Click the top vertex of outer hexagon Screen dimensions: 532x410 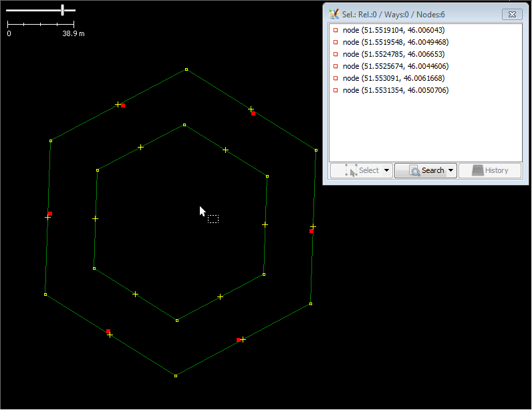[186, 69]
